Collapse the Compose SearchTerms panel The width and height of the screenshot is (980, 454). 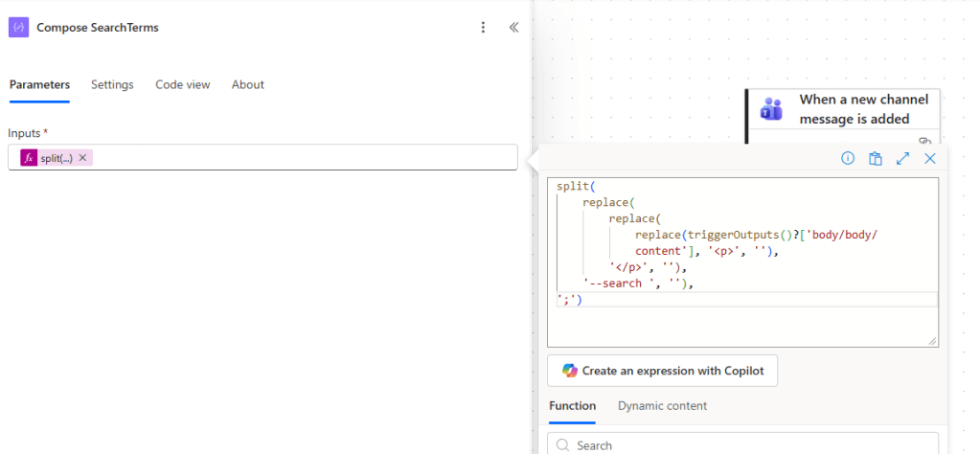[x=513, y=28]
